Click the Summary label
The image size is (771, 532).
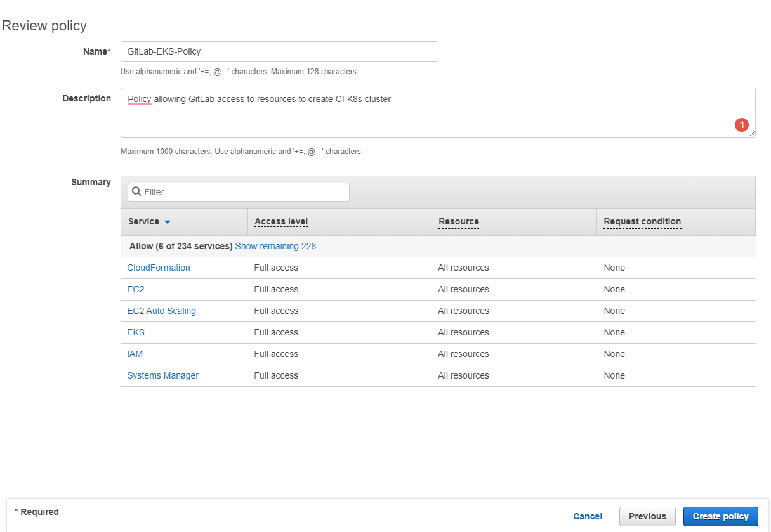click(91, 182)
